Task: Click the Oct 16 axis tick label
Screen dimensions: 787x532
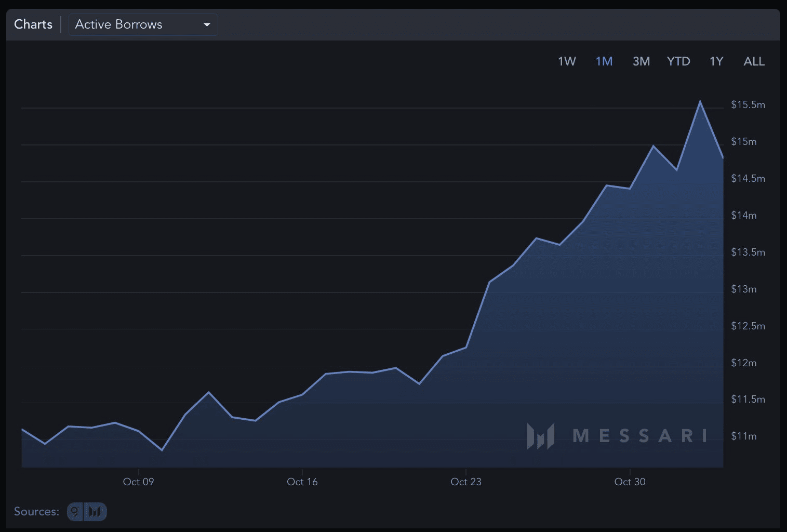Action: [302, 482]
